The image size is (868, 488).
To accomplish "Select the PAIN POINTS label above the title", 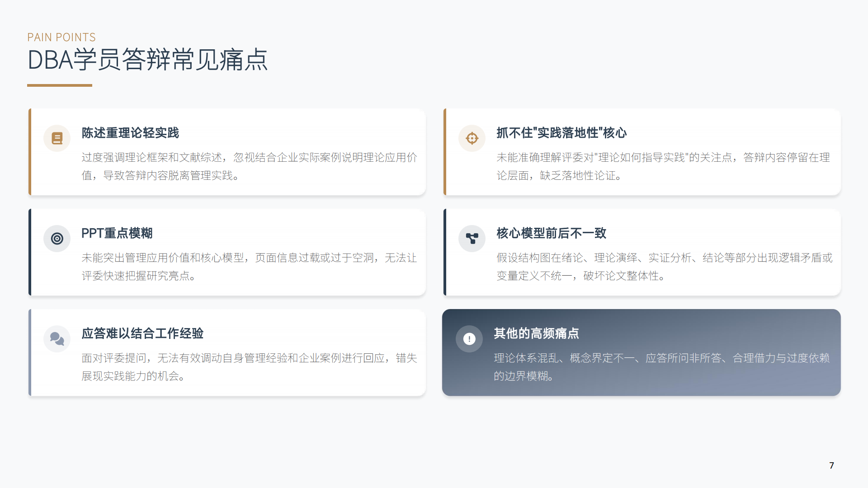I will pos(61,37).
